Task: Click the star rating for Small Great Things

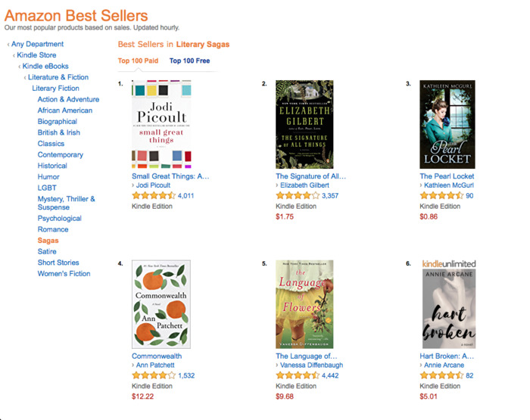Action: point(153,195)
